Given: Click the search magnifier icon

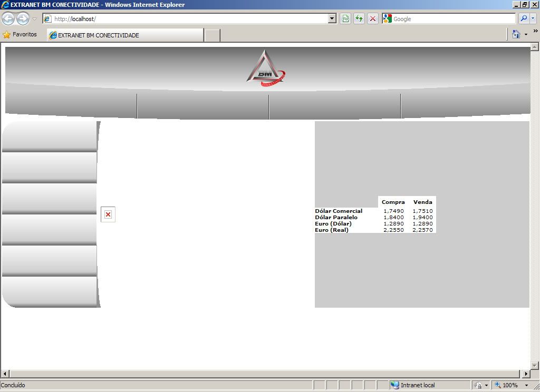Looking at the screenshot, I should coord(524,19).
